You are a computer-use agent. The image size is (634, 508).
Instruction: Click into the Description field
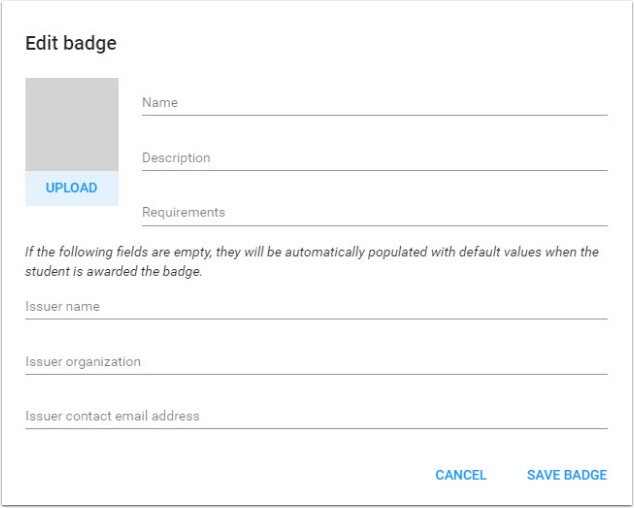(374, 157)
